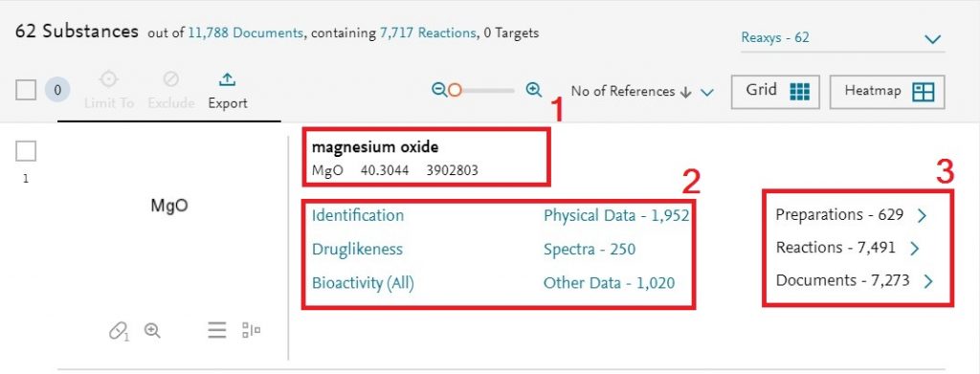Viewport: 980px width, 374px height.
Task: Click the structure magnify icon under MgO
Action: pyautogui.click(x=152, y=330)
